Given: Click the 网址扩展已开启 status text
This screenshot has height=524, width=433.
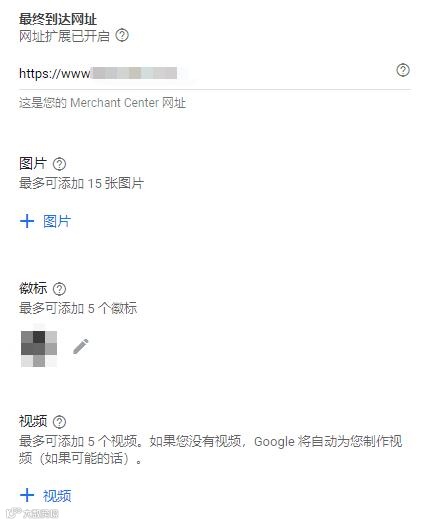Looking at the screenshot, I should pyautogui.click(x=64, y=36).
